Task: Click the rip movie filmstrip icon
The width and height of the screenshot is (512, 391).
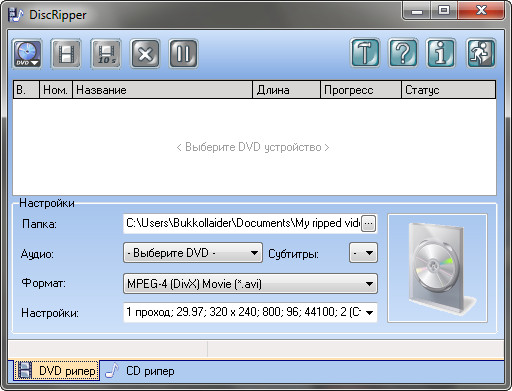Action: 66,54
